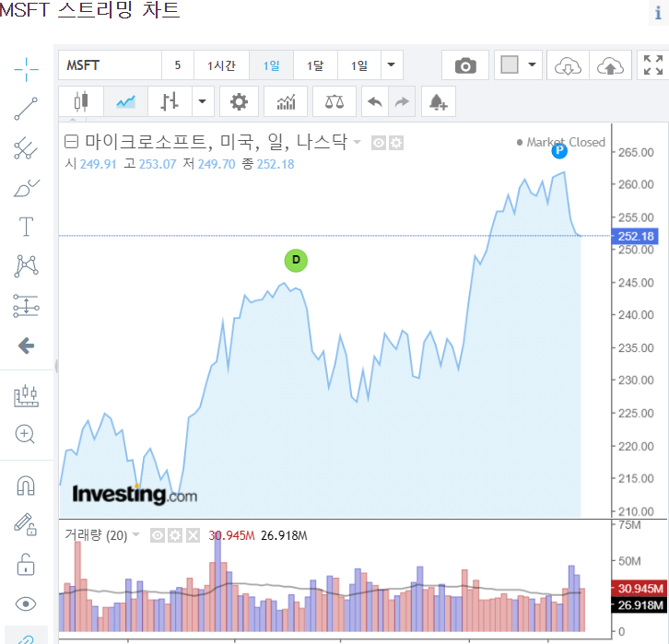Toggle volume indicator visibility eye

pyautogui.click(x=158, y=534)
